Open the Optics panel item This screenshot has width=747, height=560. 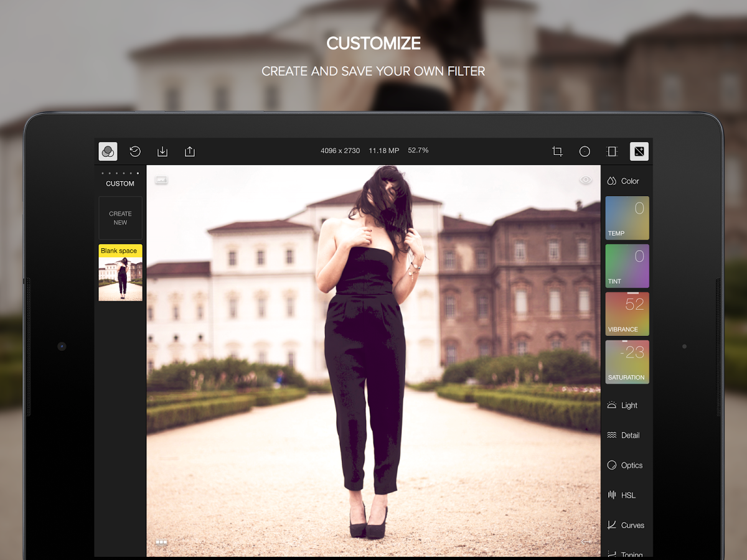click(627, 465)
